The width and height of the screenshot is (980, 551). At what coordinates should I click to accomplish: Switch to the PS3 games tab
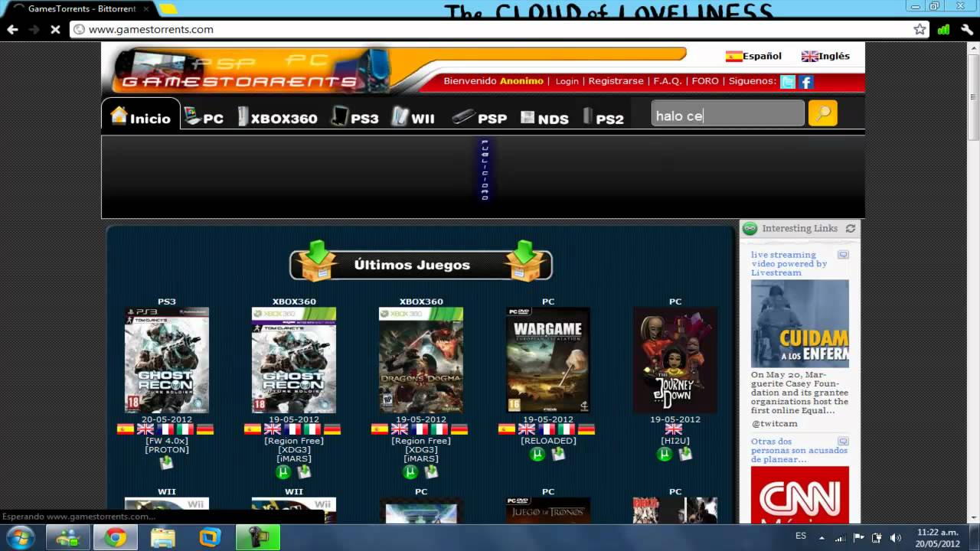click(355, 118)
